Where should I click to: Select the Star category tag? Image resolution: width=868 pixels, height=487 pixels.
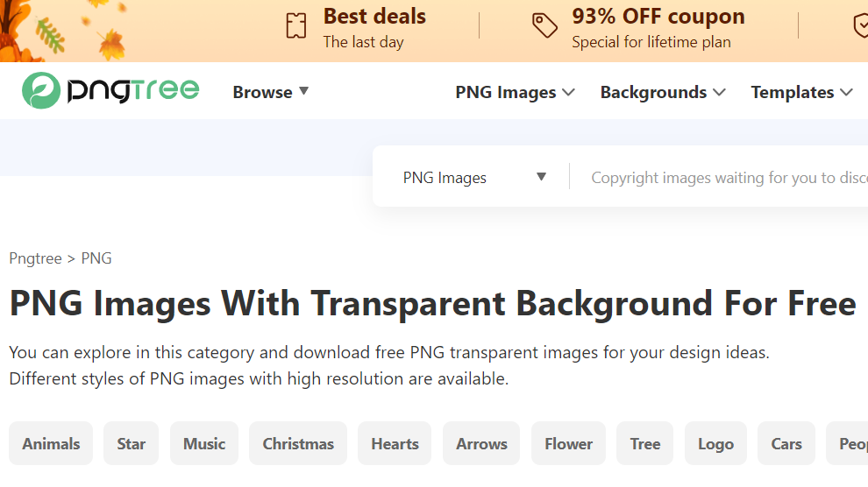[132, 443]
